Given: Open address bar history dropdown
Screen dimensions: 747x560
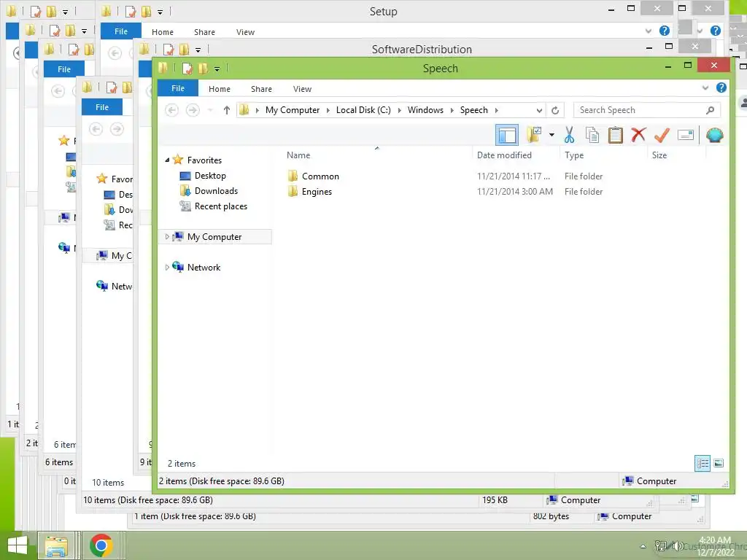Looking at the screenshot, I should click(539, 111).
